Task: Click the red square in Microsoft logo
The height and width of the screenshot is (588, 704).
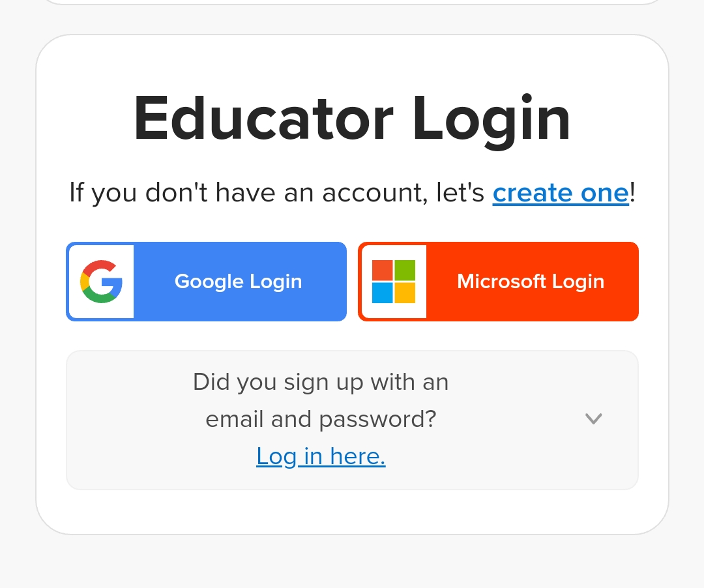Action: pos(383,270)
